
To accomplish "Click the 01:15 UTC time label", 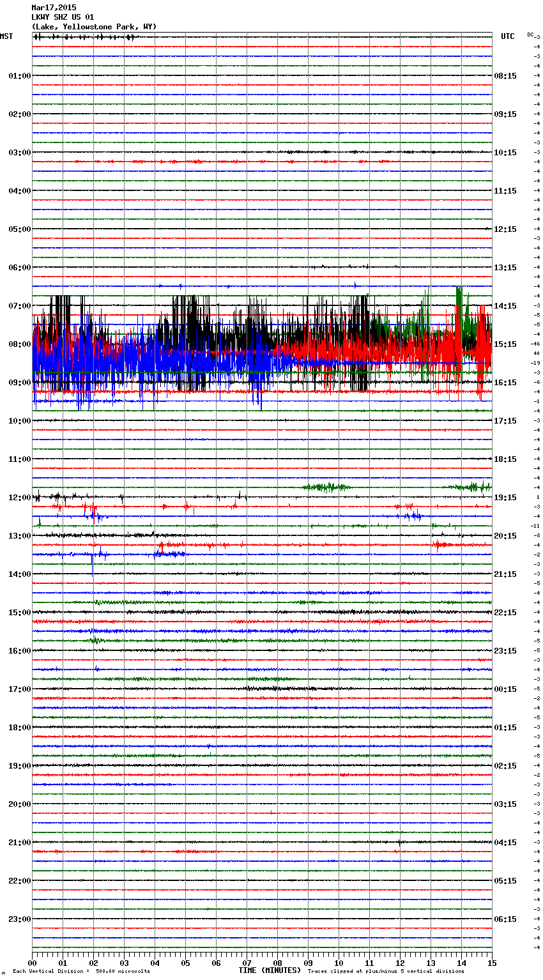I will point(505,728).
